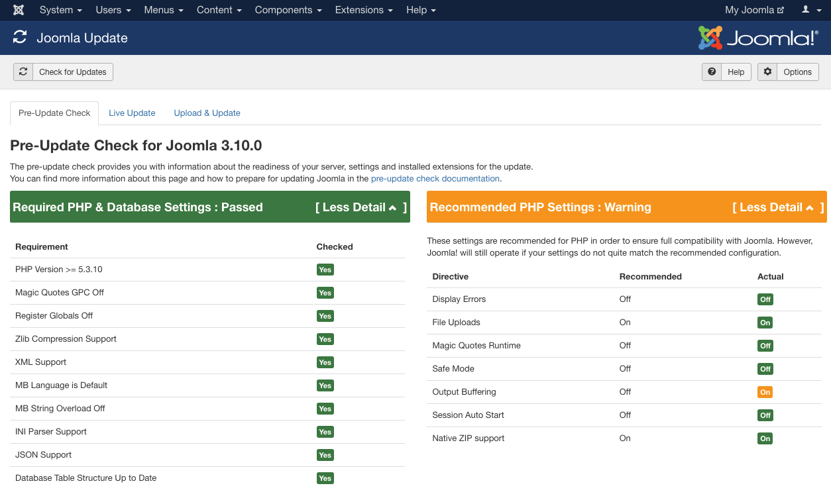This screenshot has width=831, height=504.
Task: Click the PHP Version Yes status badge
Action: pos(325,270)
